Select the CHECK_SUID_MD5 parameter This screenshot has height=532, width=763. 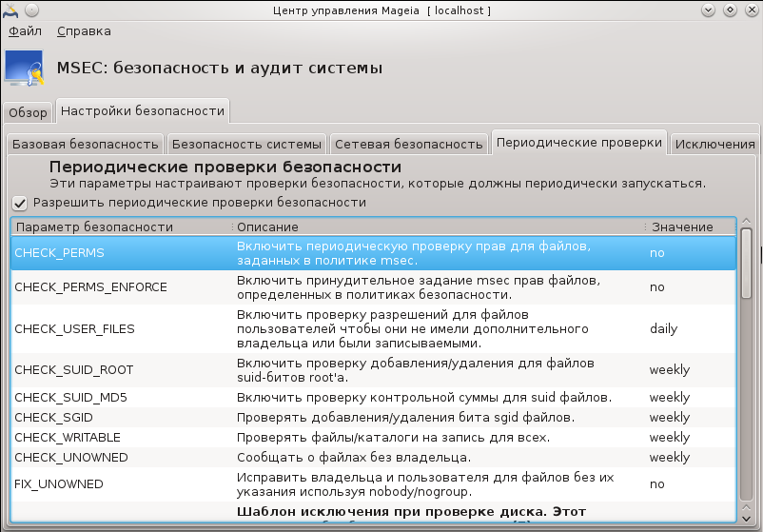(x=70, y=398)
